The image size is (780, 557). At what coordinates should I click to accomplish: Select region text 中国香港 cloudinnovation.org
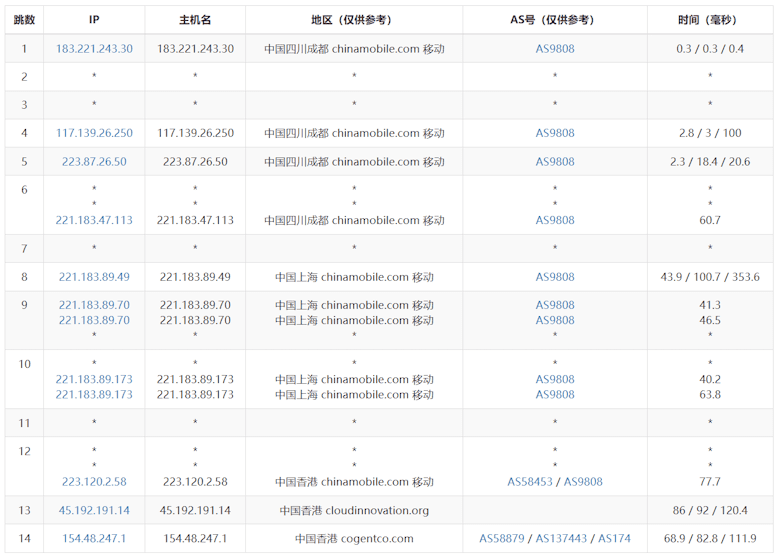tap(354, 510)
